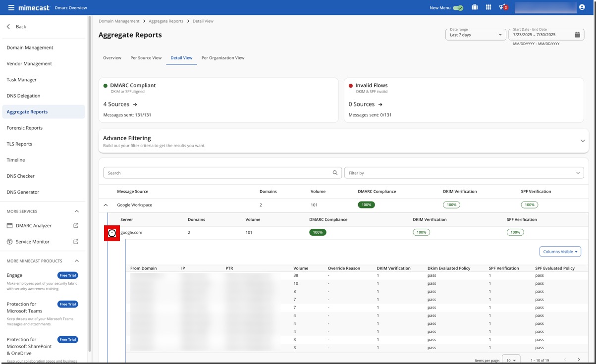The image size is (596, 364).
Task: Click the sidebar vertical scrollbar
Action: [90, 183]
